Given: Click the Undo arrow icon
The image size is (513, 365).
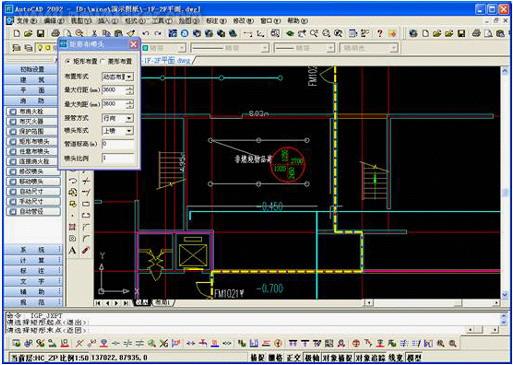Looking at the screenshot, I should (145, 33).
